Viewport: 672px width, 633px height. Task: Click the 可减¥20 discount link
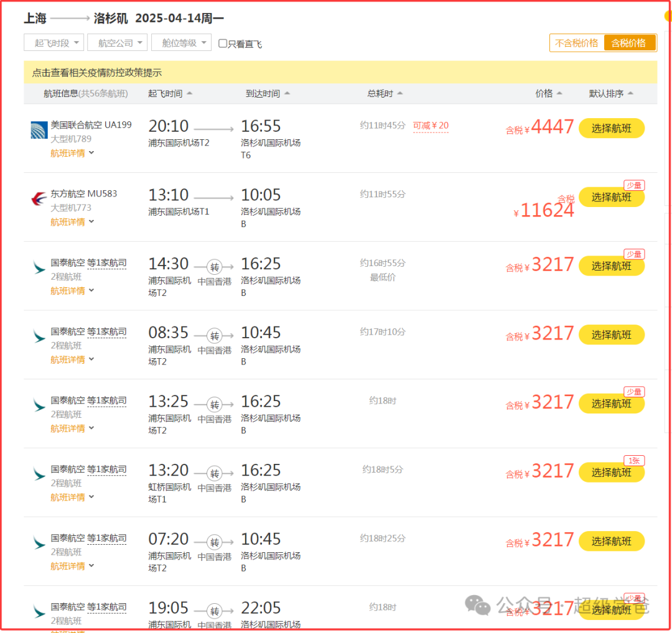[x=431, y=126]
